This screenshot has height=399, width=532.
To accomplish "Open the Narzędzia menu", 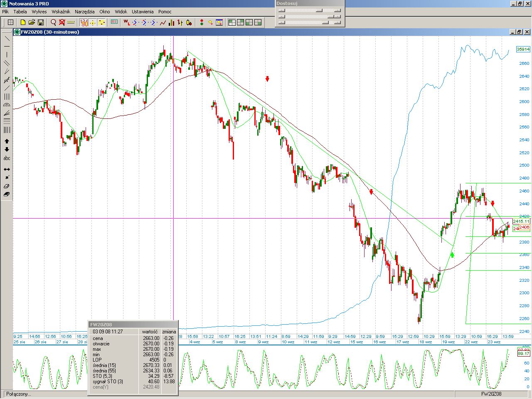I will pos(84,12).
